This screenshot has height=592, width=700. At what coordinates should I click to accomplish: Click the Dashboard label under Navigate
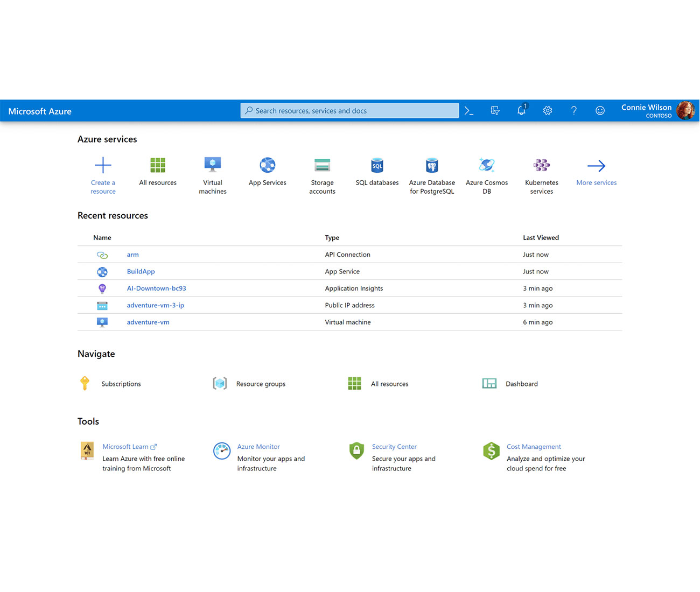coord(522,384)
